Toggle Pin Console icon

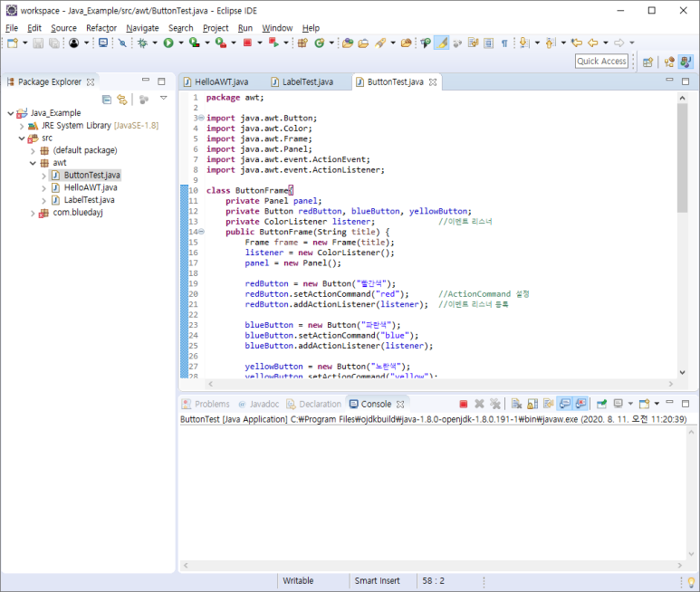602,405
